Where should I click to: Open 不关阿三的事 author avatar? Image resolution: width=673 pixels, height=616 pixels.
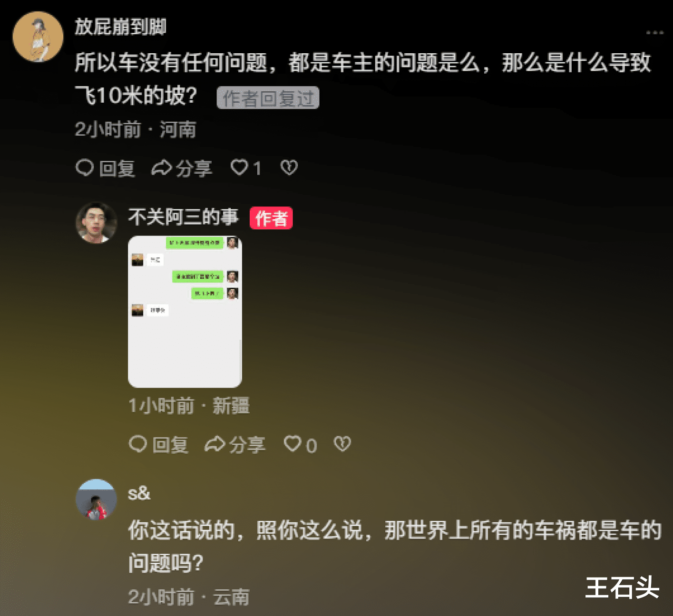click(x=97, y=223)
